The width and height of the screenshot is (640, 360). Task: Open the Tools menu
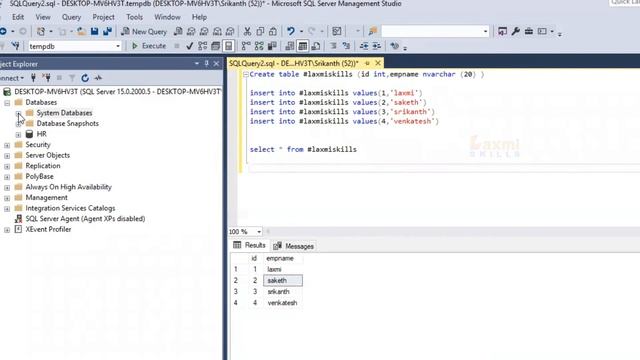134,17
